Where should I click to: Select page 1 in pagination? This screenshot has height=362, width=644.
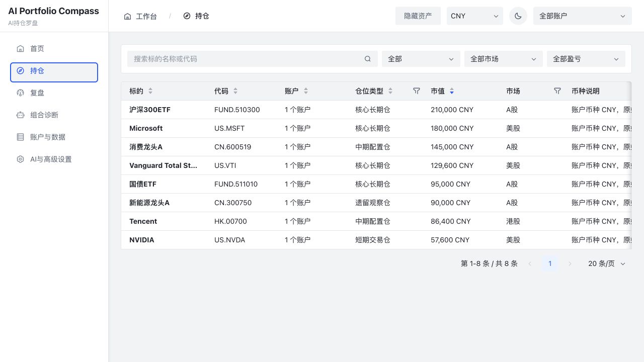tap(550, 263)
